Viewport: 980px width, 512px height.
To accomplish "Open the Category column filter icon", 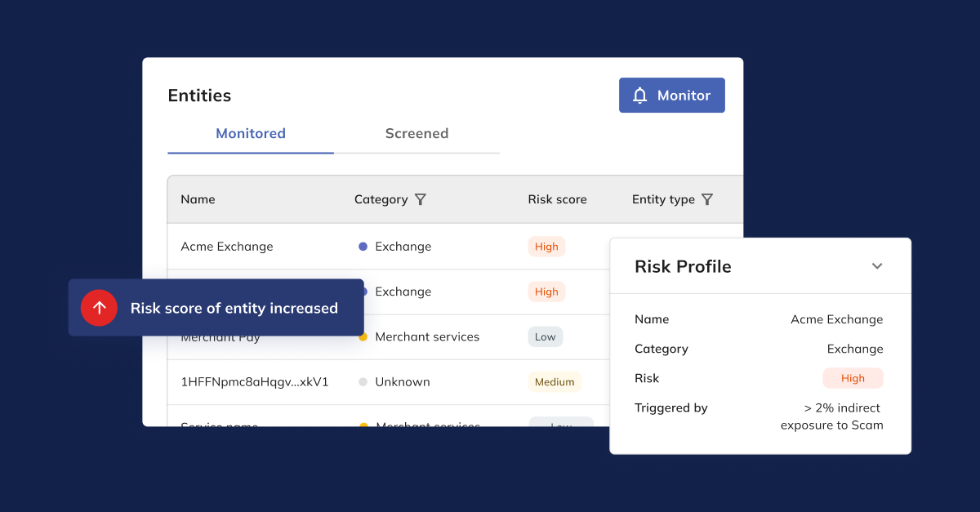I will pos(421,199).
